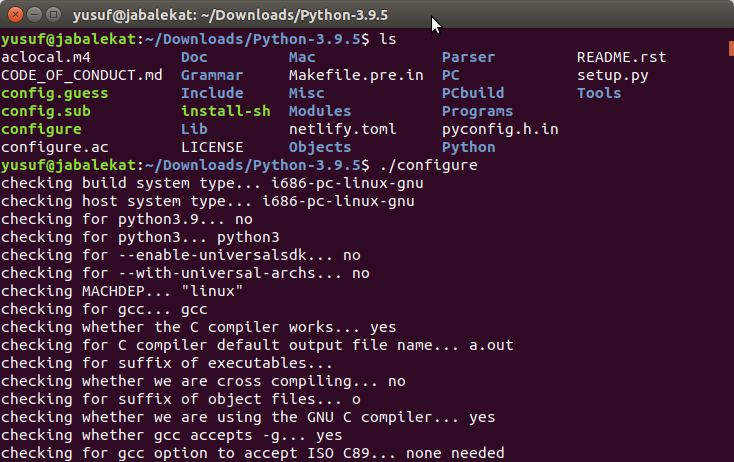The height and width of the screenshot is (462, 734).
Task: Click the config.sub file name
Action: pyautogui.click(x=46, y=111)
